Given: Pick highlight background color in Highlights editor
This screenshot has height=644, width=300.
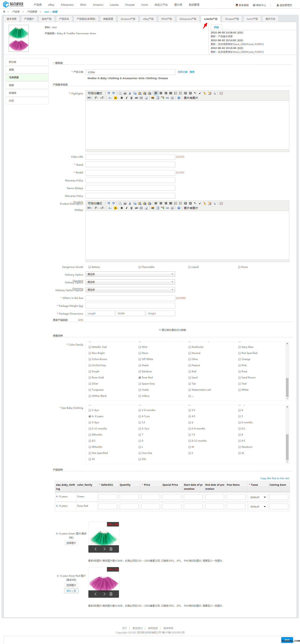Looking at the screenshot, I should (115, 98).
